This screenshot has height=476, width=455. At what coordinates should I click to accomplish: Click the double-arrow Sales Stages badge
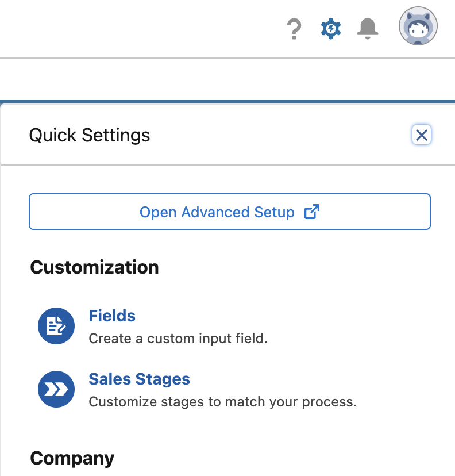coord(56,389)
